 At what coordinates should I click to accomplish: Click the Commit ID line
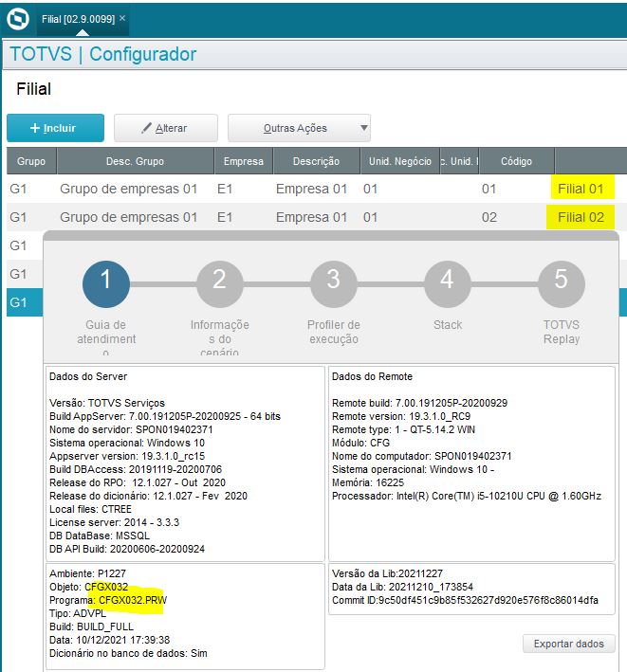pos(465,600)
